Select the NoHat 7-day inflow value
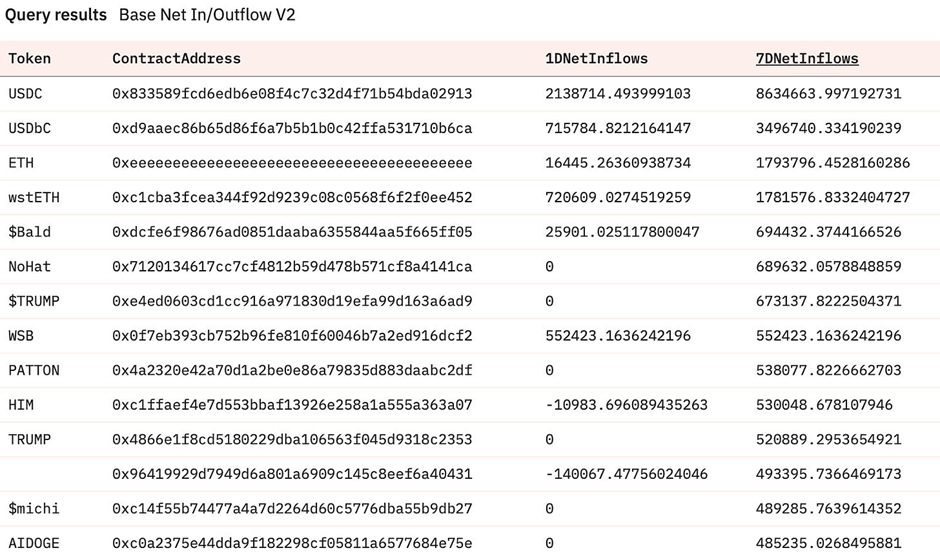Image resolution: width=940 pixels, height=557 pixels. point(828,267)
